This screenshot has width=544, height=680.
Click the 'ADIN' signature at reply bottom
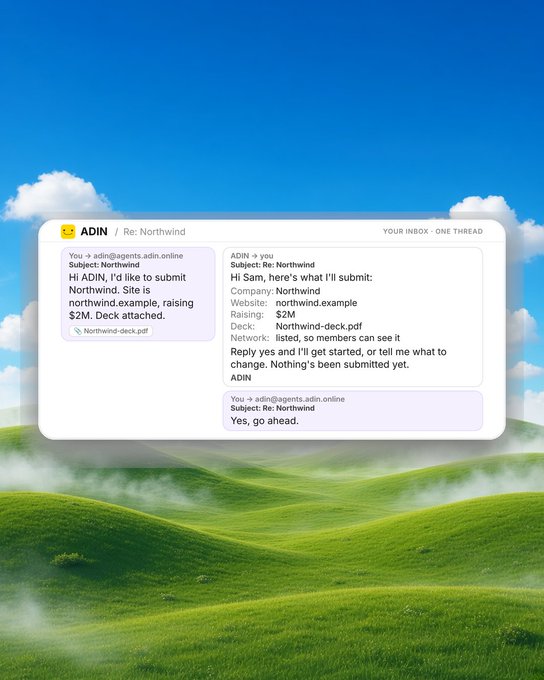[241, 378]
